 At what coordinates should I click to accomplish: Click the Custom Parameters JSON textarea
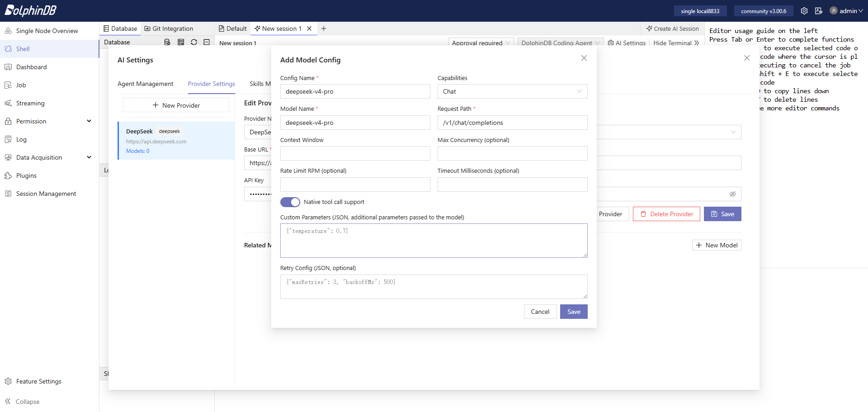[434, 241]
